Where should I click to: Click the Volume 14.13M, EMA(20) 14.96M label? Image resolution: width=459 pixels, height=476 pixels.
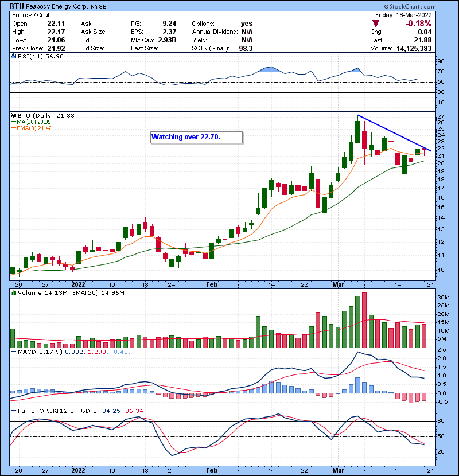(71, 293)
